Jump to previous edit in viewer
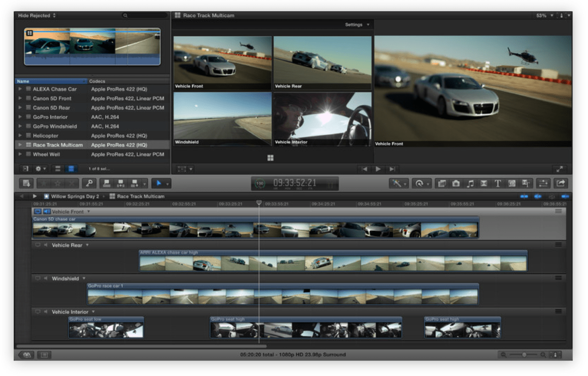Screen dimensions: 588x376 365,169
